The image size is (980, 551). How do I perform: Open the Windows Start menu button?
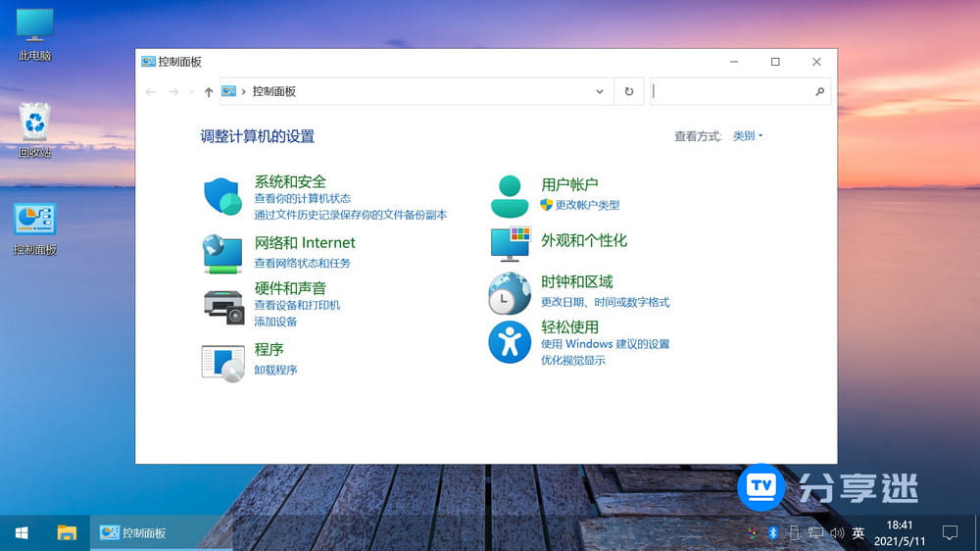pyautogui.click(x=21, y=533)
